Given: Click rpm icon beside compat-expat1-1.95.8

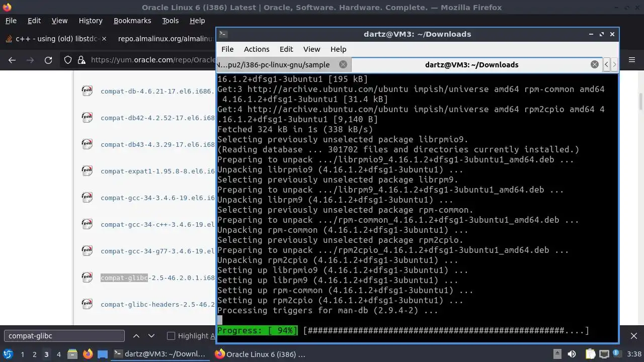Looking at the screenshot, I should 87,170.
